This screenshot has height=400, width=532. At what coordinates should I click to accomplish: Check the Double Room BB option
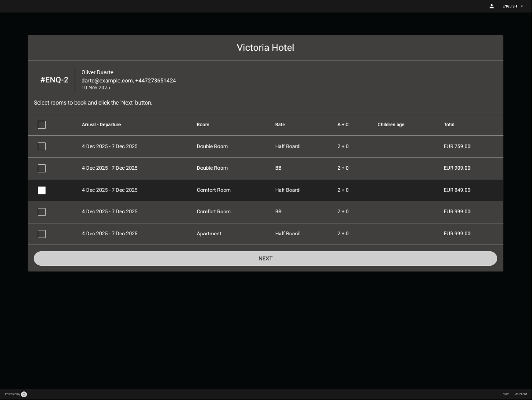point(41,168)
